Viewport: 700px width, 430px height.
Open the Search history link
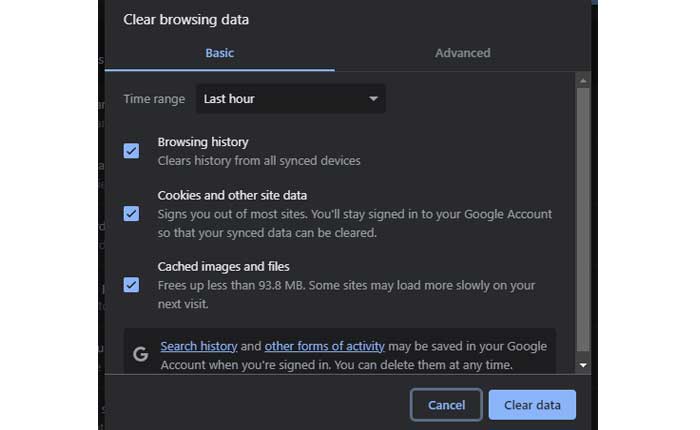(198, 346)
